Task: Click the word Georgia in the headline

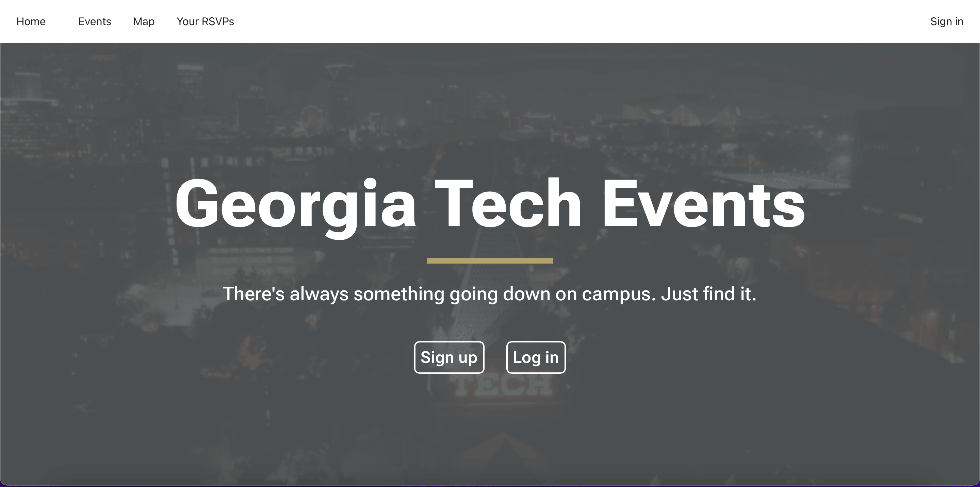Action: tap(295, 206)
